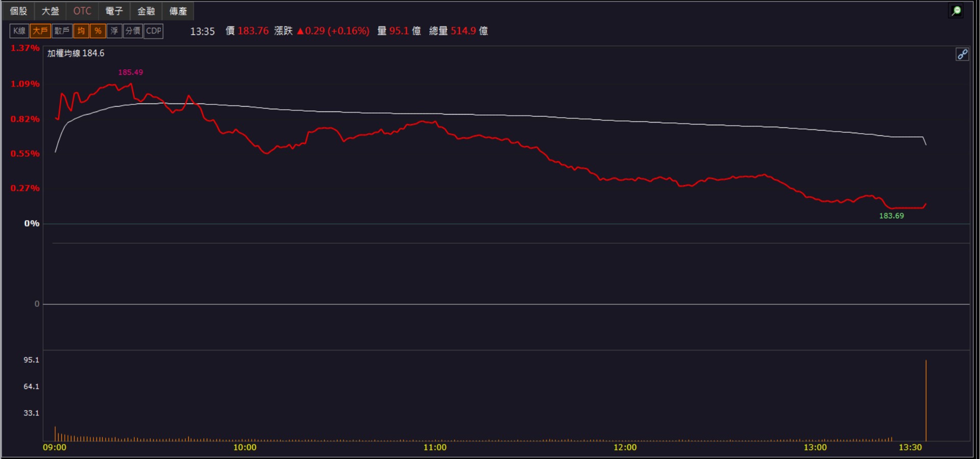The image size is (980, 459).
Task: Click the 13:30 time axis label
Action: tap(911, 447)
